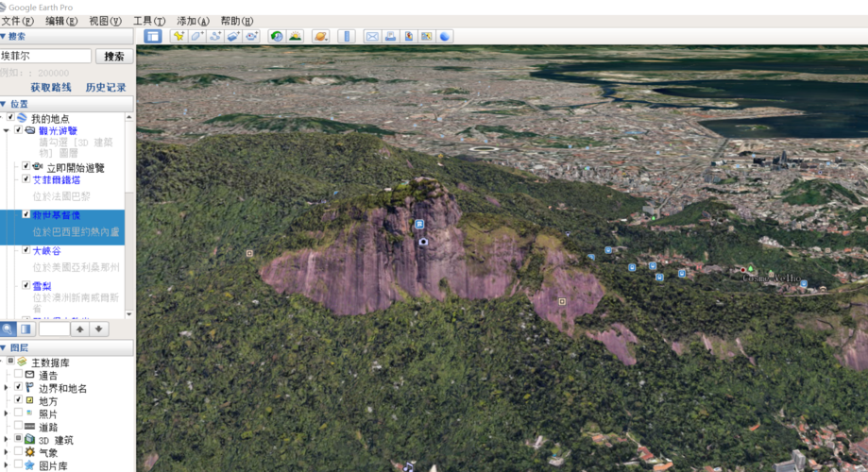868x472 pixels.
Task: Open the 编辑(E) menu
Action: pyautogui.click(x=60, y=21)
